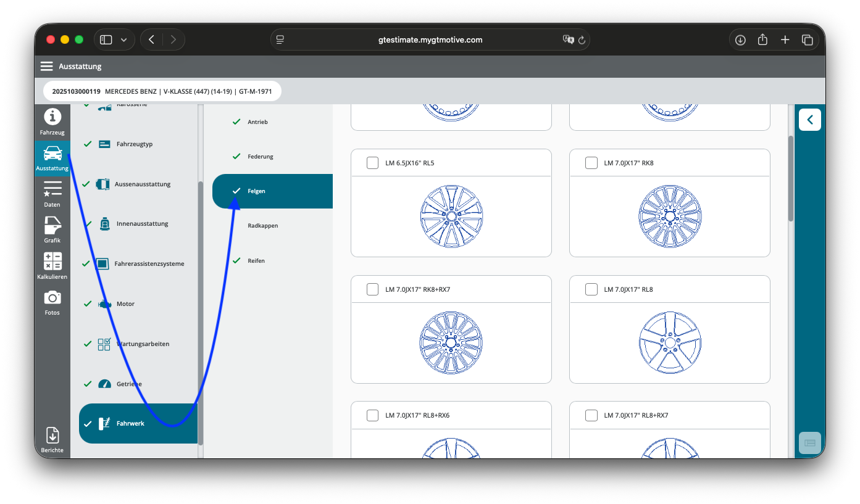Viewport: 860px width, 504px height.
Task: Click the Safari share icon
Action: (762, 39)
